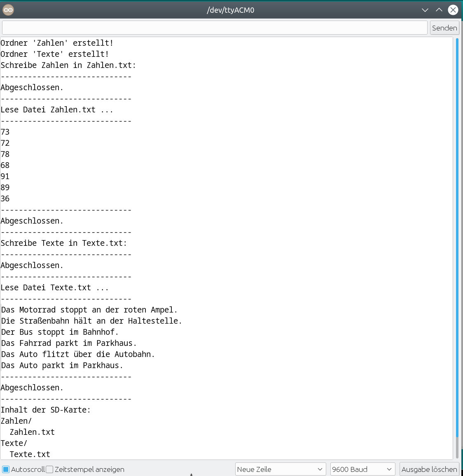Click "Das Motorrad stoppt an der roten Ampel."
The width and height of the screenshot is (463, 476).
(x=89, y=310)
